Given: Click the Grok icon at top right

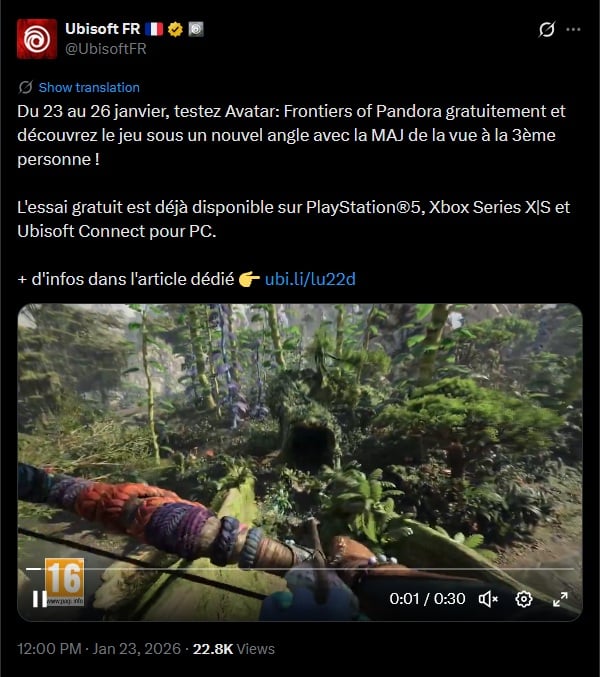Looking at the screenshot, I should click(546, 29).
